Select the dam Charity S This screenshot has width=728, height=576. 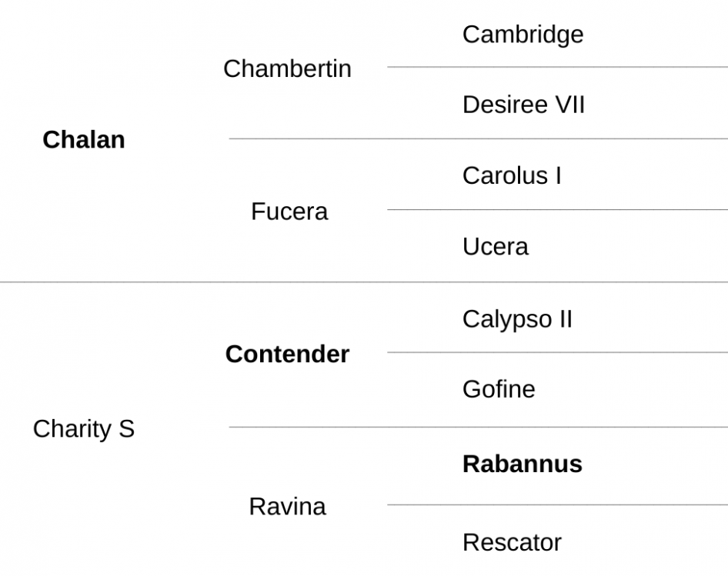click(x=84, y=428)
